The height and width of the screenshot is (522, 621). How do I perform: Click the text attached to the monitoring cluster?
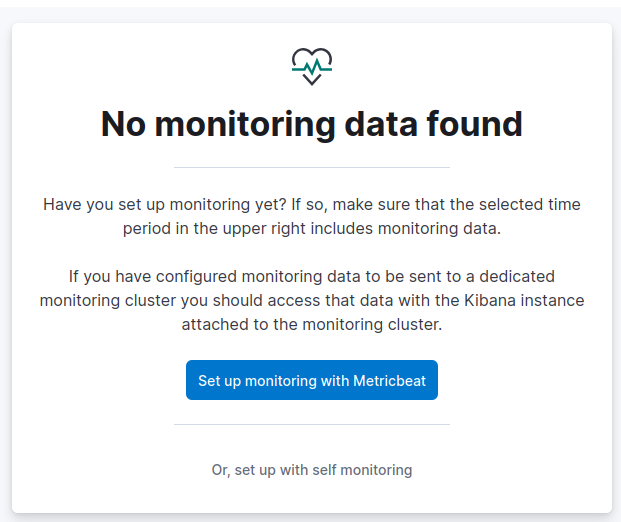click(312, 325)
